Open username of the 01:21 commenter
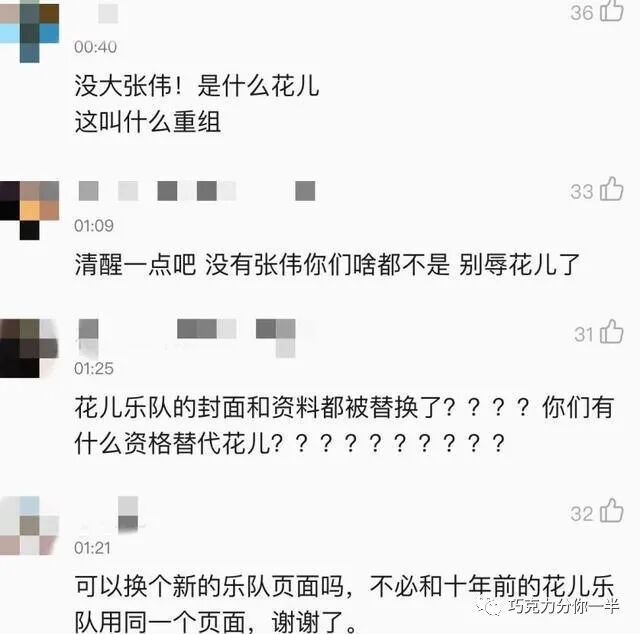Screen dimensions: 640x634 pos(128,514)
